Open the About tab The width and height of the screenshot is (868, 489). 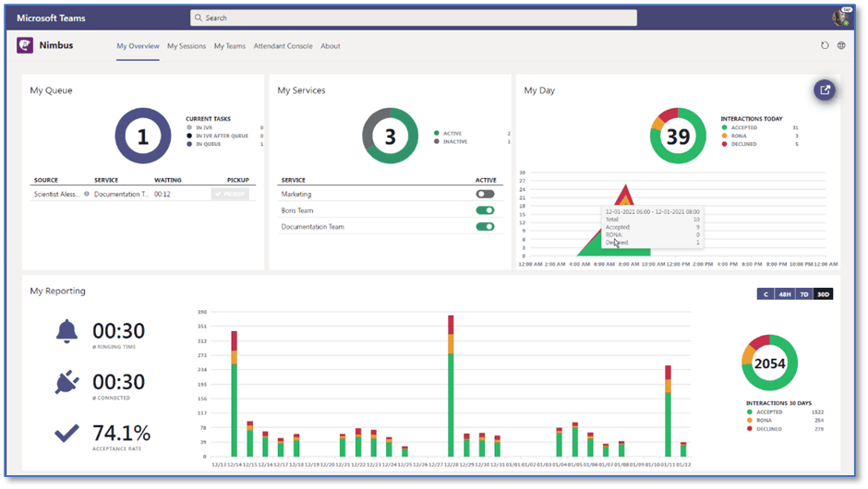click(331, 46)
